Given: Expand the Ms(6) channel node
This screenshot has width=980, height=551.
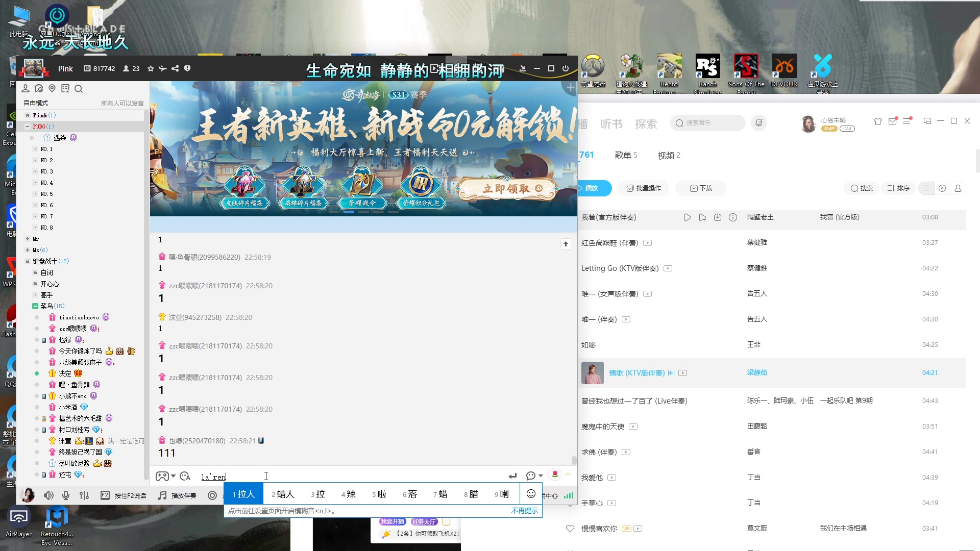Looking at the screenshot, I should [28, 250].
